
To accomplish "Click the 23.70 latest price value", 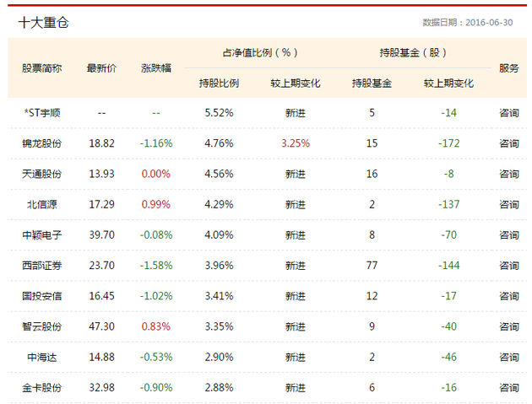I will pyautogui.click(x=102, y=266).
